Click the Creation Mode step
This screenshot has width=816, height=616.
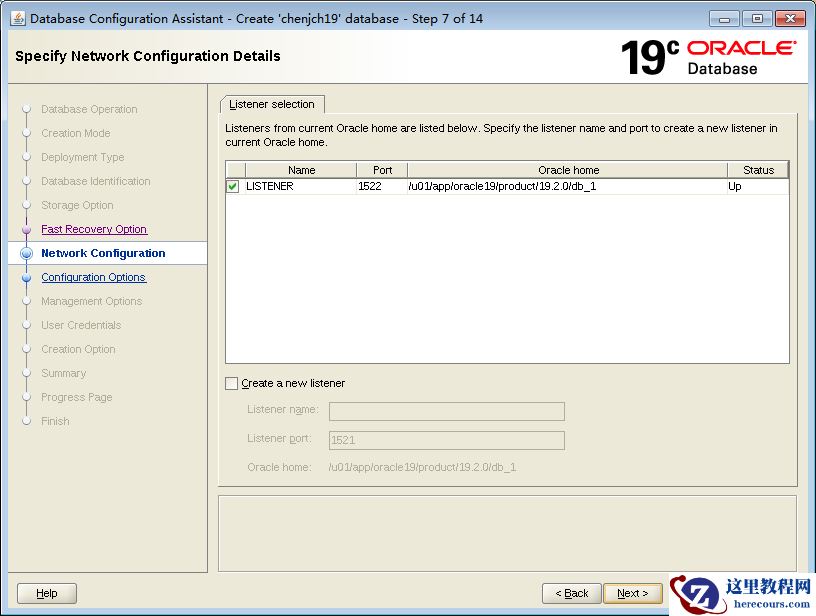[x=75, y=133]
